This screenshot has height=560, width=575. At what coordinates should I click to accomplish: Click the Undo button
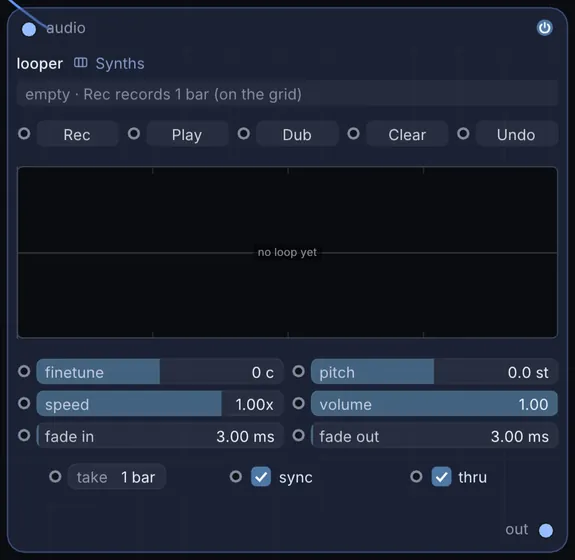(x=516, y=134)
